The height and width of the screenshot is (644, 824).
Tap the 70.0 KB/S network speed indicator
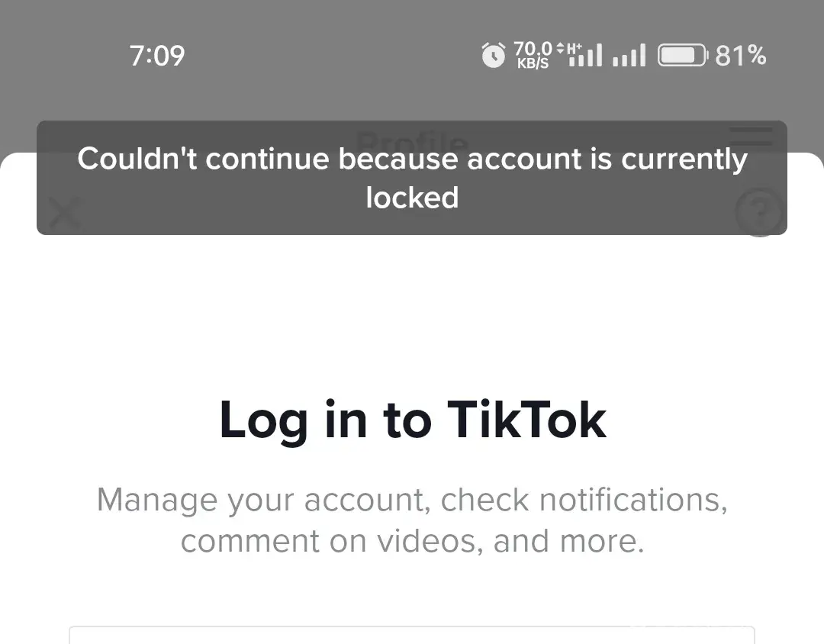(532, 56)
